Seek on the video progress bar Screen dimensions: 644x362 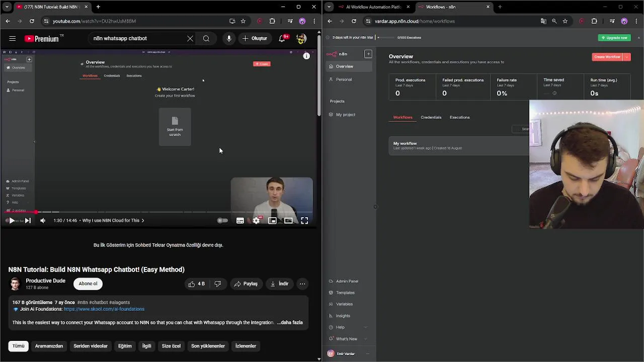pos(159,212)
